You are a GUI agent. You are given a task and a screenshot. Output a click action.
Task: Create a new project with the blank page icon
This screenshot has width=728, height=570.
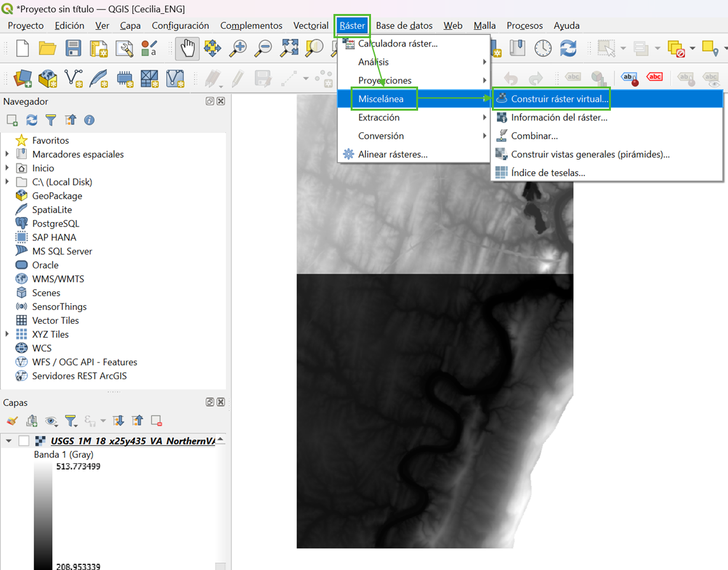[x=22, y=48]
